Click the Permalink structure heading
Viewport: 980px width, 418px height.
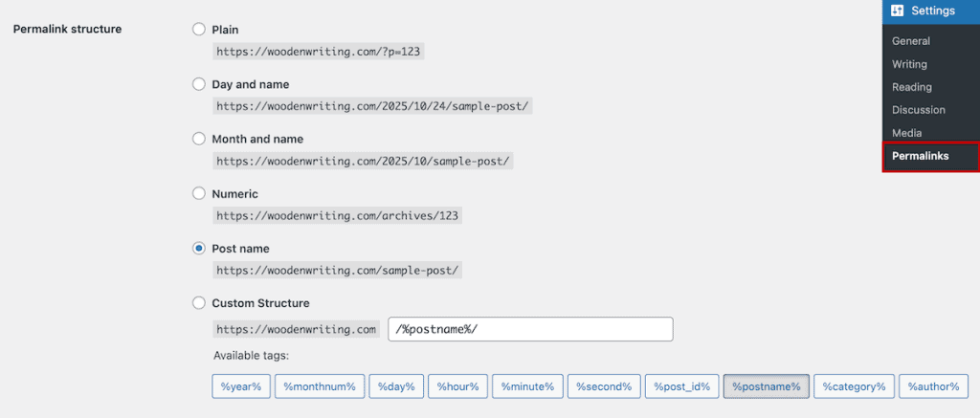pyautogui.click(x=68, y=29)
